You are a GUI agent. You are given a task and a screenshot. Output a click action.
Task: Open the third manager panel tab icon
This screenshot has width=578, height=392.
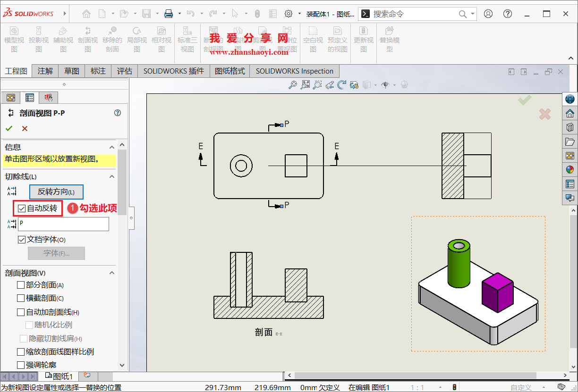pos(49,98)
